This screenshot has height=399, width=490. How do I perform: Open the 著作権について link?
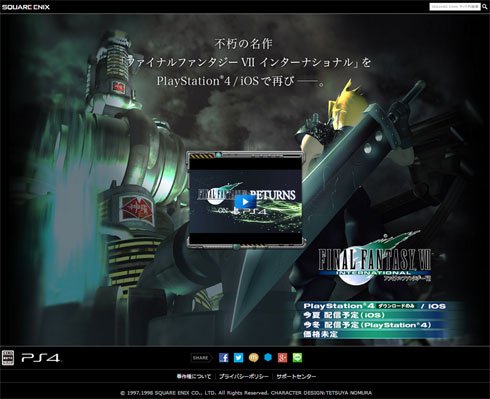pyautogui.click(x=194, y=376)
